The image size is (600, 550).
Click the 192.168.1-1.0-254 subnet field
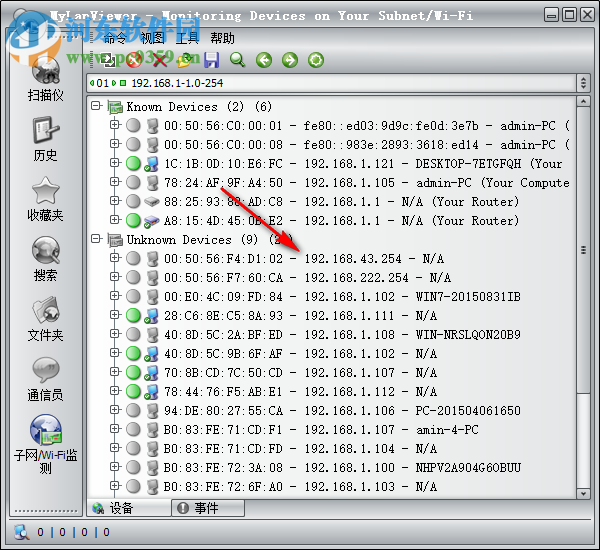click(x=331, y=83)
